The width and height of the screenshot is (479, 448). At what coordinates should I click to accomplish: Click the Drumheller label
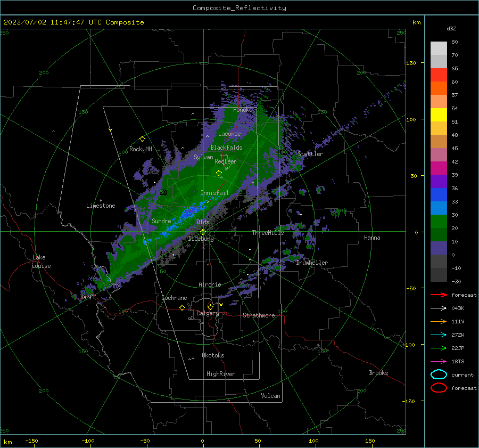click(x=312, y=263)
